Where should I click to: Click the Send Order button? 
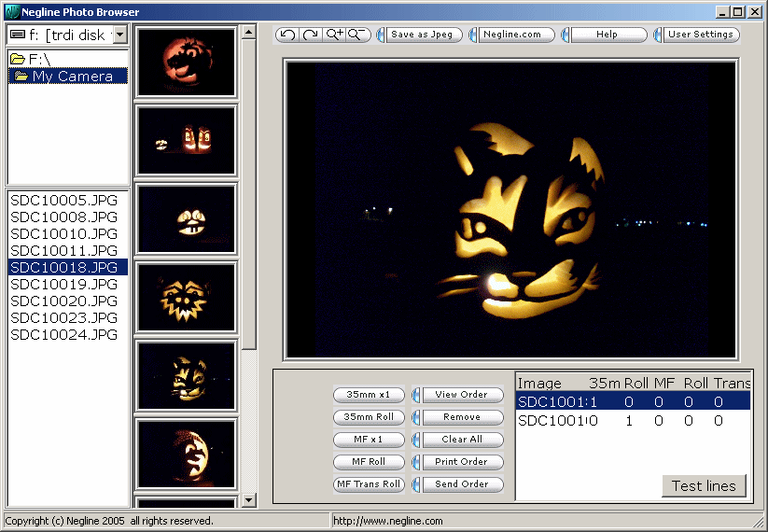click(x=462, y=484)
